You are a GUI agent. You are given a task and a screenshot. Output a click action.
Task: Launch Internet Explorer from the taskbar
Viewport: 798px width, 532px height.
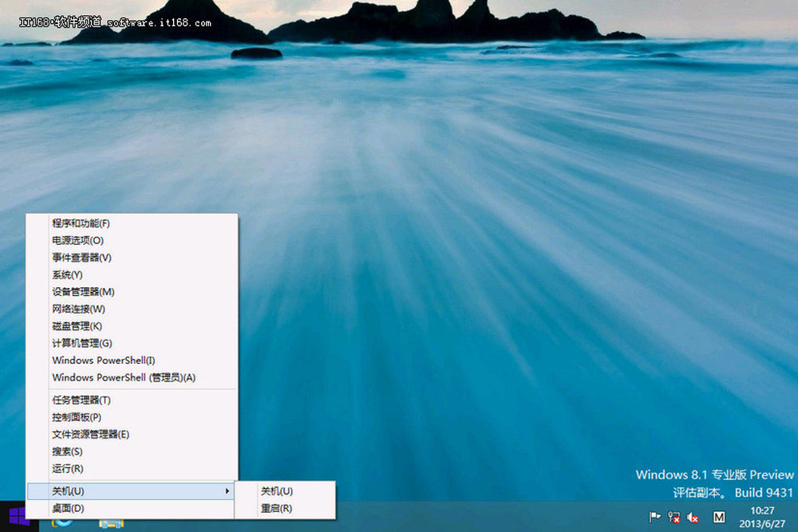coord(60,526)
